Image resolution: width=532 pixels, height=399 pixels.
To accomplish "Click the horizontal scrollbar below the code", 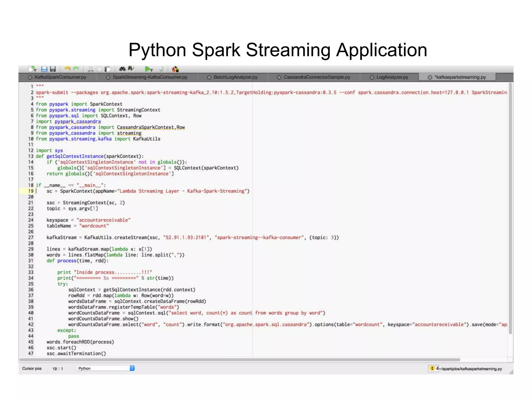I will tap(240, 360).
